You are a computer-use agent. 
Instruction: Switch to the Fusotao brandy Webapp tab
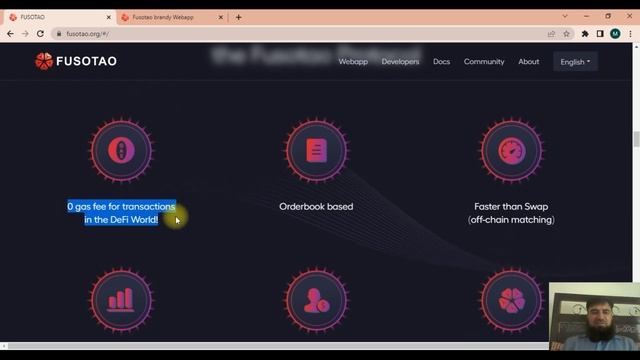point(171,17)
